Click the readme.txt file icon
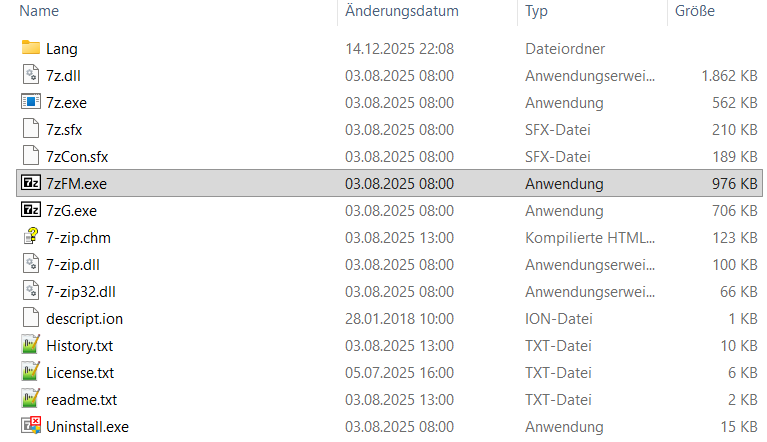The width and height of the screenshot is (767, 442). click(30, 400)
